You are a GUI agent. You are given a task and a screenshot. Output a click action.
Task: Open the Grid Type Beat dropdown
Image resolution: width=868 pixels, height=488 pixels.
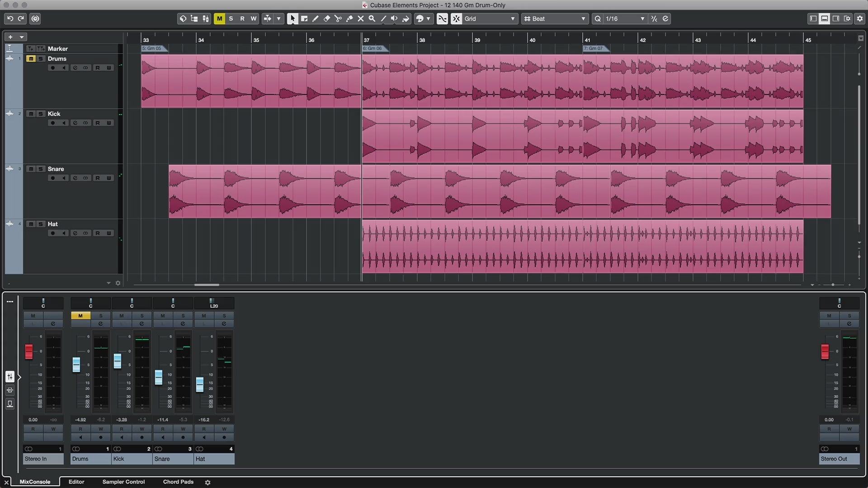click(555, 19)
